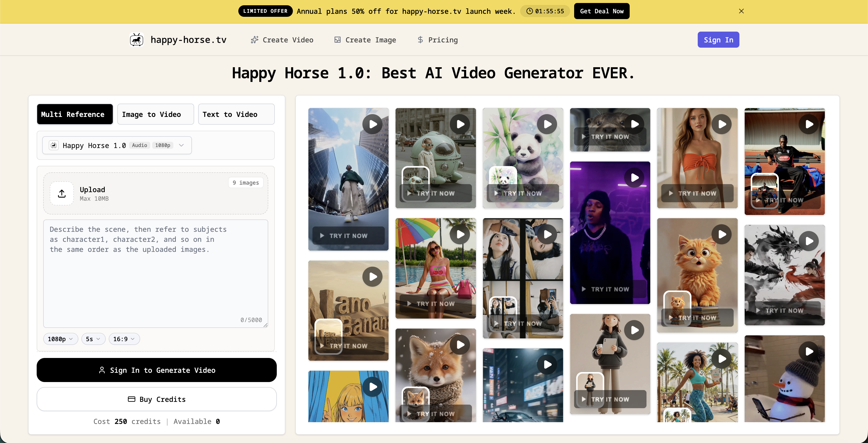Play the snowy fox video
The height and width of the screenshot is (443, 868).
tap(460, 345)
